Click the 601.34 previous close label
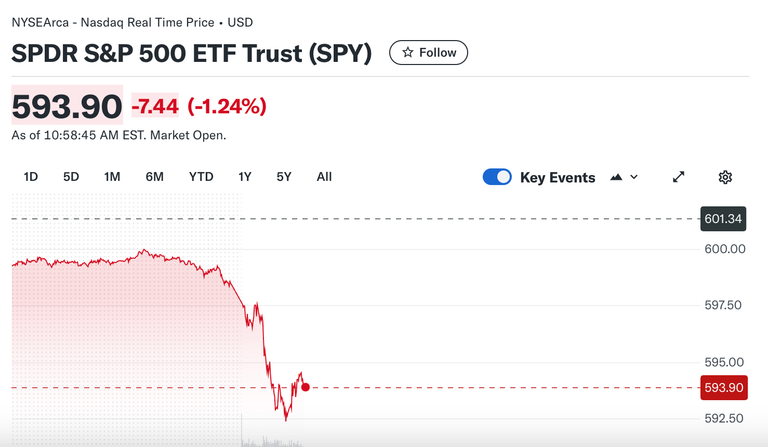The height and width of the screenshot is (447, 768). pos(723,219)
